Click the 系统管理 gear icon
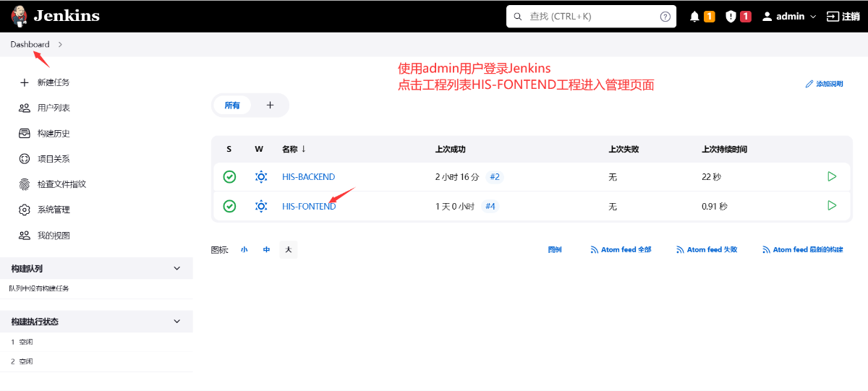868x391 pixels. point(24,210)
